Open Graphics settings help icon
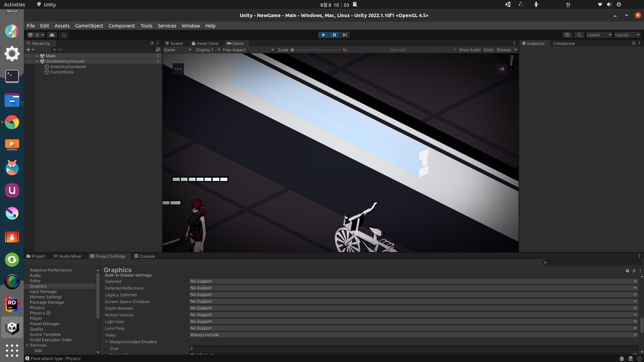This screenshot has width=644, height=362. tap(628, 271)
